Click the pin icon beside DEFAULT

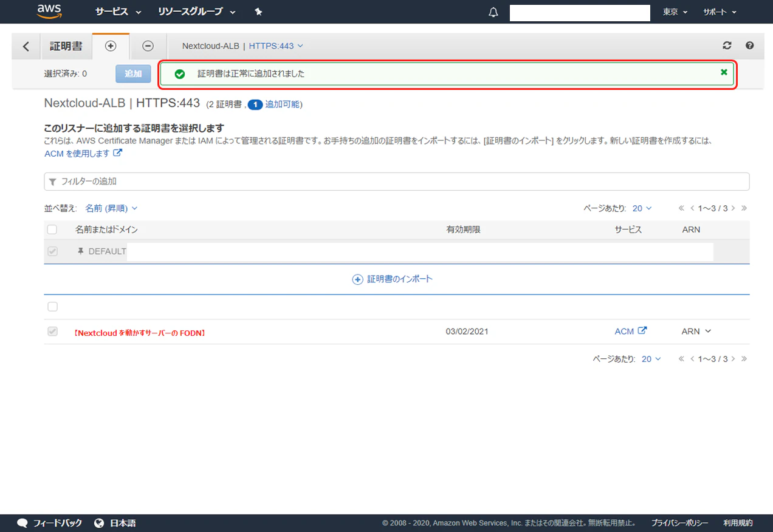pyautogui.click(x=80, y=251)
